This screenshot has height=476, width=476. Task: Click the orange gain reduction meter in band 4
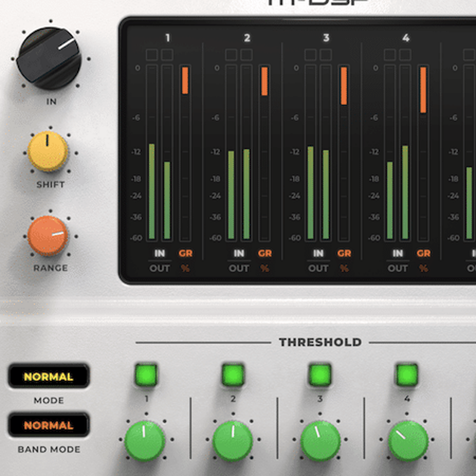point(423,90)
